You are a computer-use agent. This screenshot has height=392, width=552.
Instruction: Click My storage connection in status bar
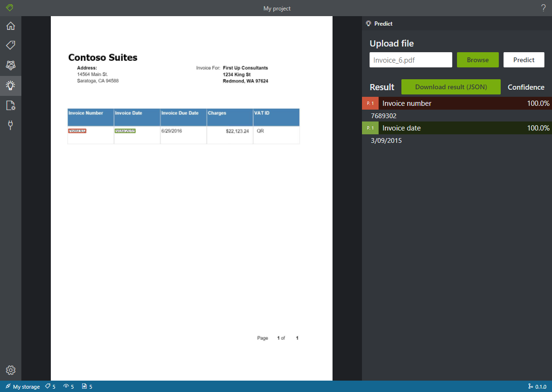(x=23, y=386)
